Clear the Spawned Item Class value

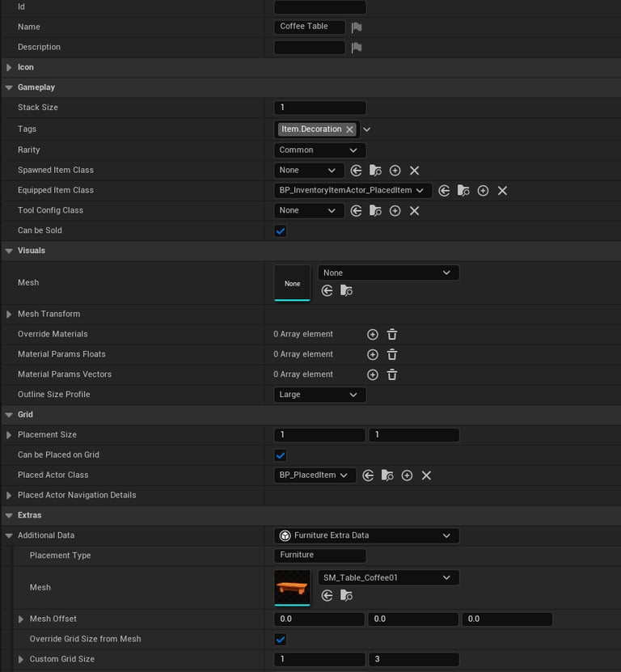tap(415, 171)
